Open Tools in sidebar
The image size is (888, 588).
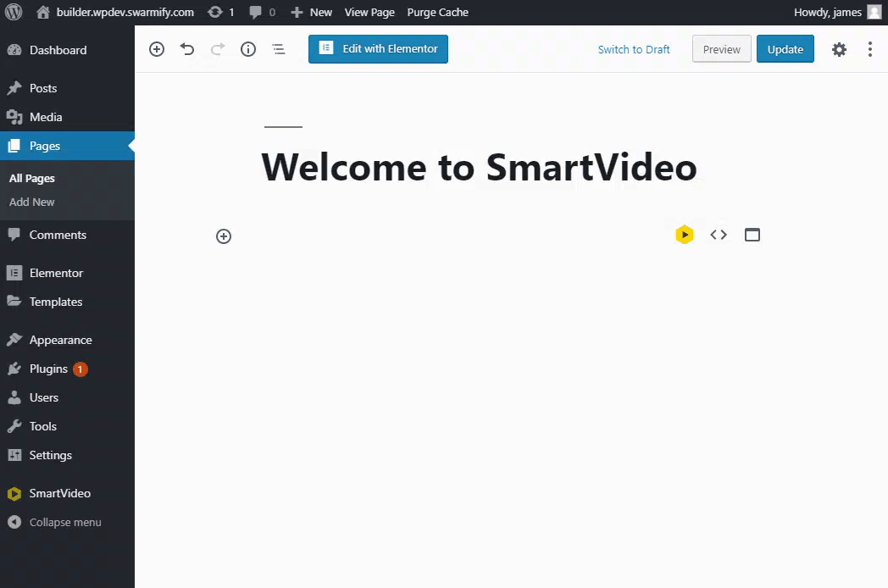click(x=67, y=426)
